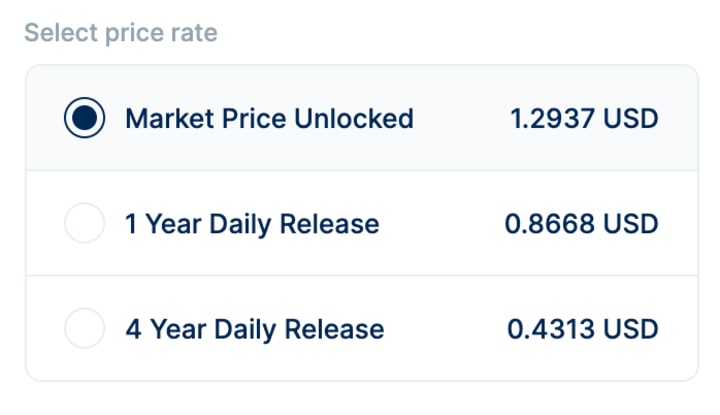Click the 4 Year Daily Release label text
720x415 pixels.
(255, 330)
